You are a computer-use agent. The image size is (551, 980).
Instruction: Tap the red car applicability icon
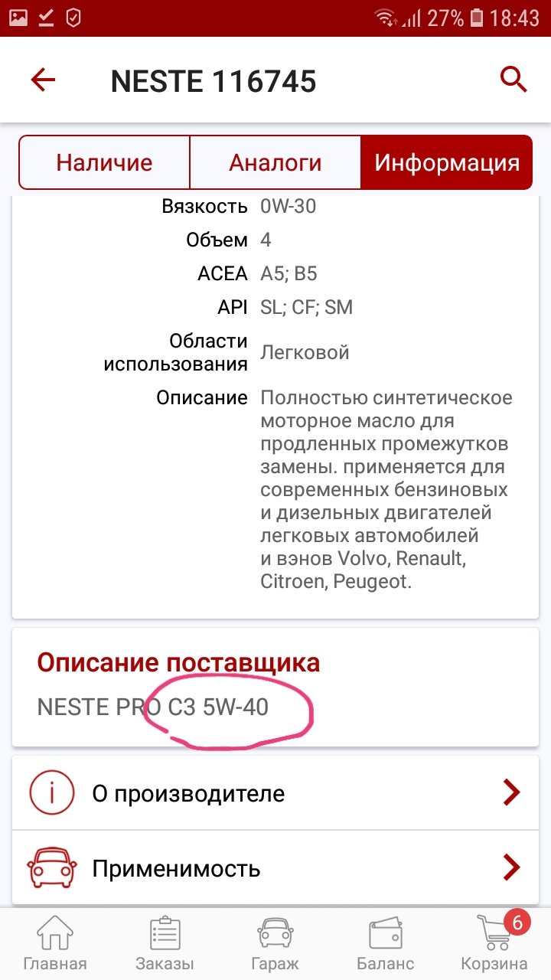click(x=51, y=867)
